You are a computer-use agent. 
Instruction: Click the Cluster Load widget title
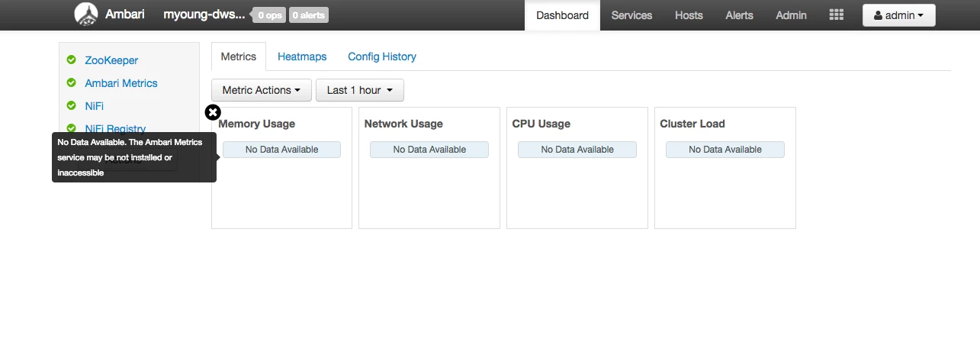[692, 124]
